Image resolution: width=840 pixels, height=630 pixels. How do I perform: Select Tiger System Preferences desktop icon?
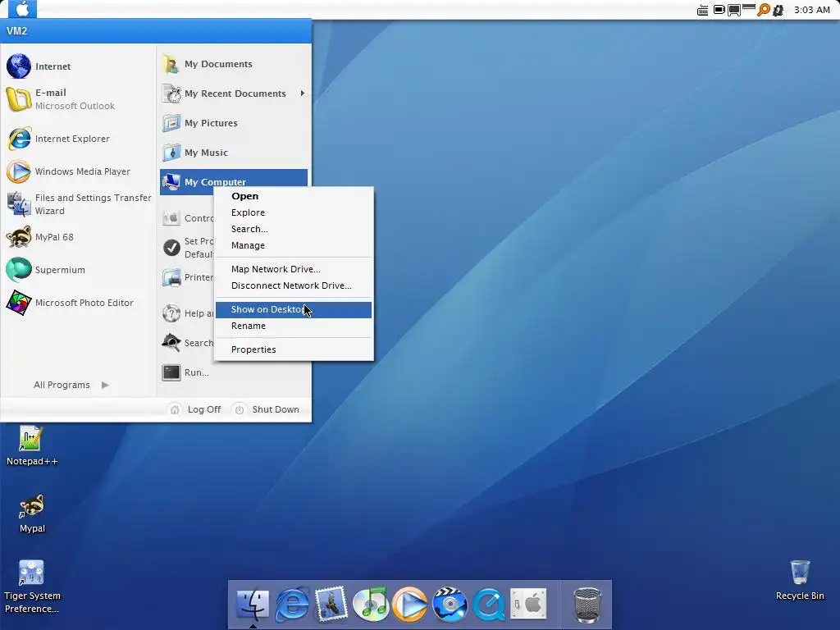coord(32,587)
